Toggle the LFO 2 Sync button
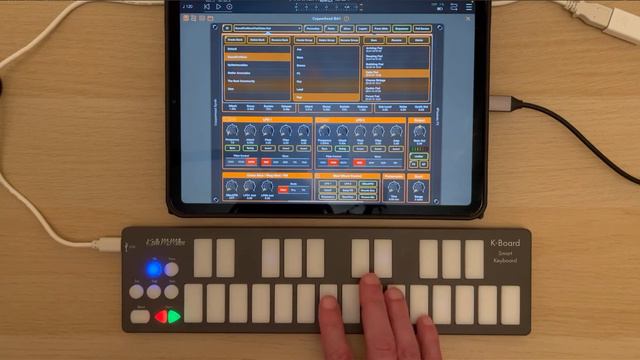 pos(324,149)
